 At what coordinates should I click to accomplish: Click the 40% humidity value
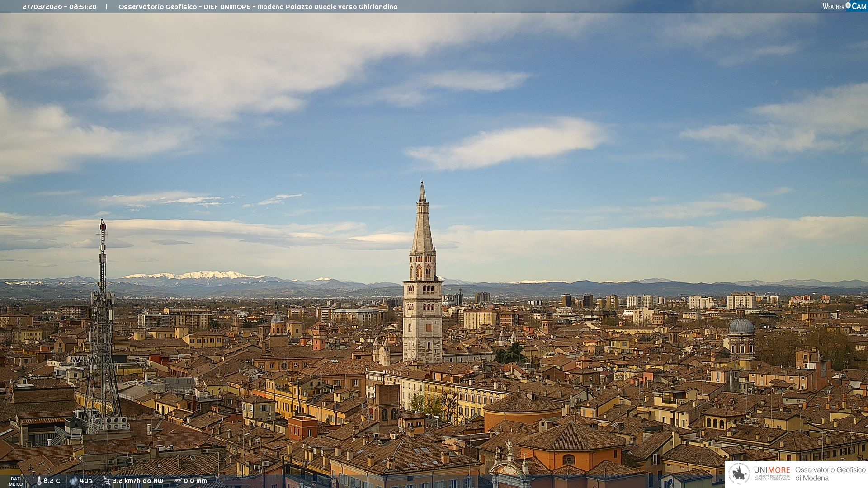86,481
